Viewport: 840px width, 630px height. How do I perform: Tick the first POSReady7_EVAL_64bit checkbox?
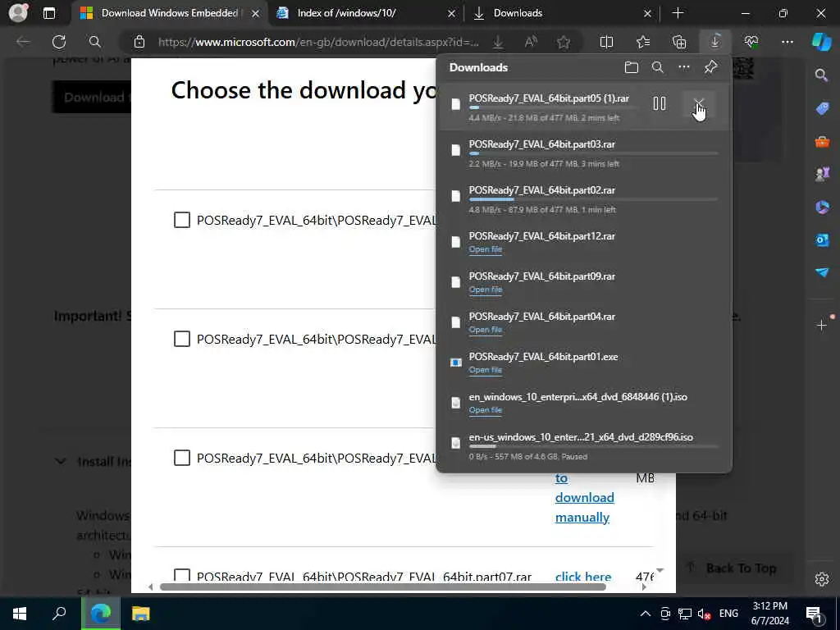(181, 220)
